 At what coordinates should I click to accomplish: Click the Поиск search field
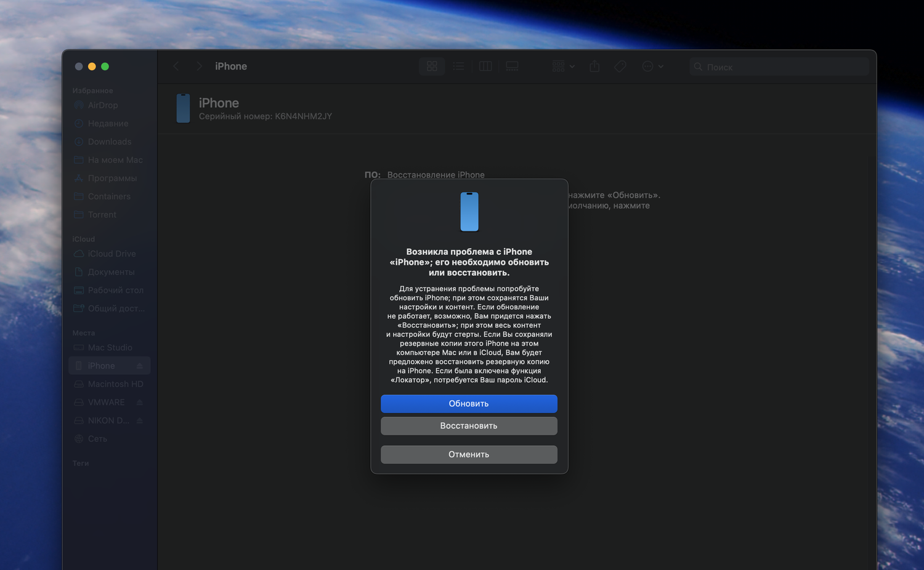coord(779,67)
